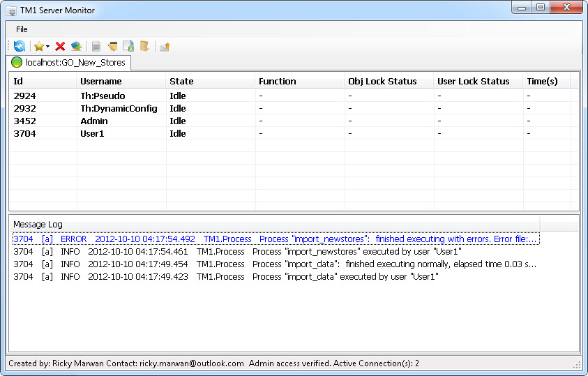Screen dimensions: 588x376
Task: Click the tan folder icon in toolbar
Action: point(145,46)
